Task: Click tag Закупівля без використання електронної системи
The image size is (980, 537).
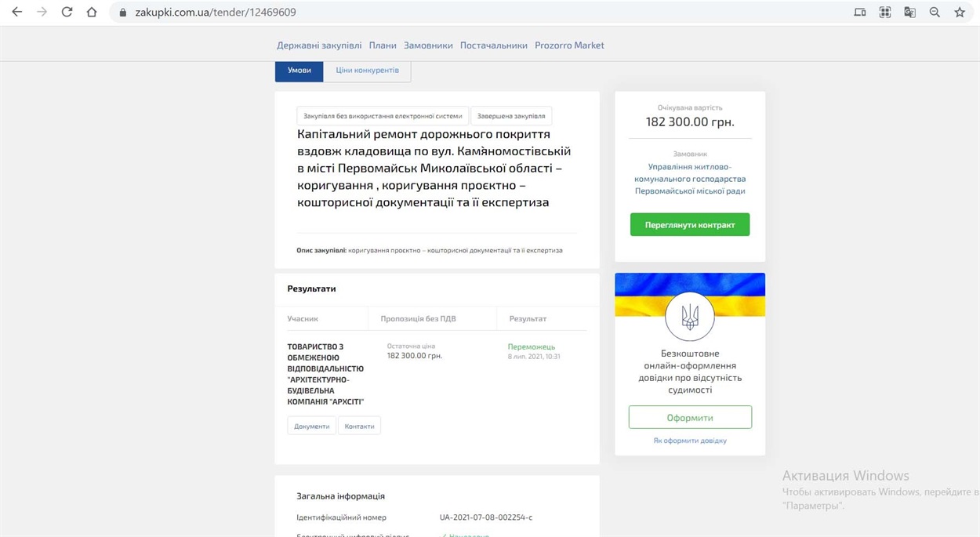Action: point(383,116)
